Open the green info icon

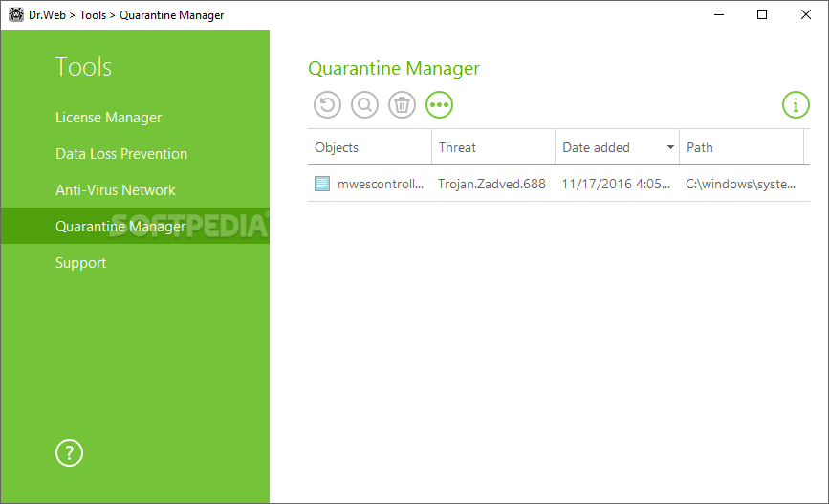click(x=796, y=104)
